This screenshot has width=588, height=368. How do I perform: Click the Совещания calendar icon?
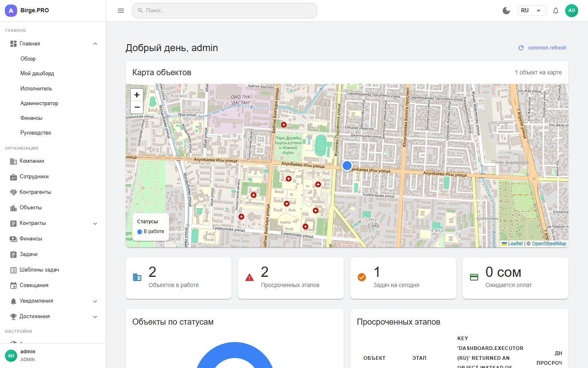(x=13, y=285)
